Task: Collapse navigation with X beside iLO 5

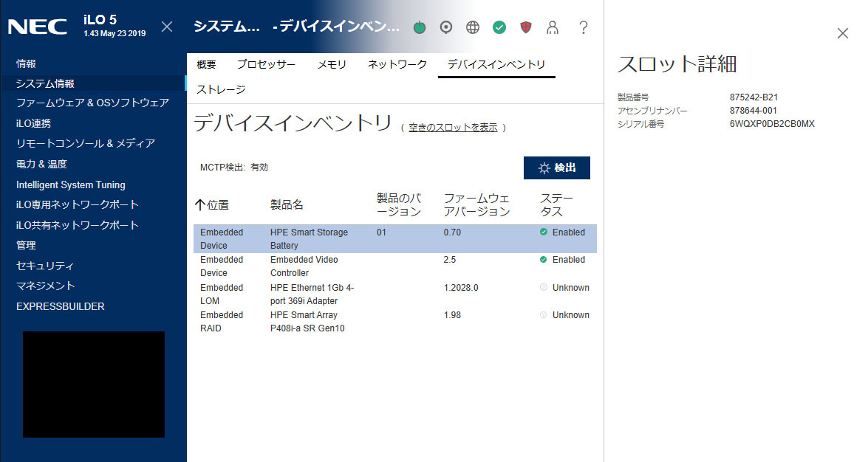Action: pos(167,27)
